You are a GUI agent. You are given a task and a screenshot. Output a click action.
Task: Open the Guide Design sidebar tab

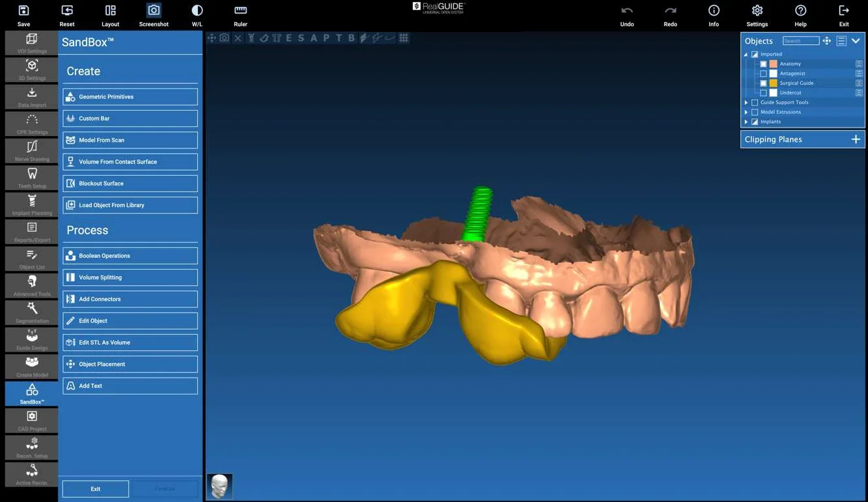tap(31, 339)
